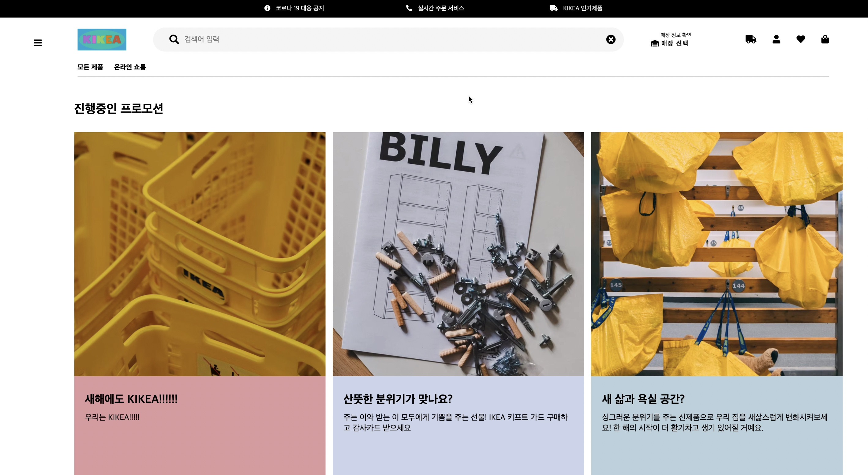Screen dimensions: 868x475
Task: Open the yellow baskets promotion image
Action: (x=200, y=254)
